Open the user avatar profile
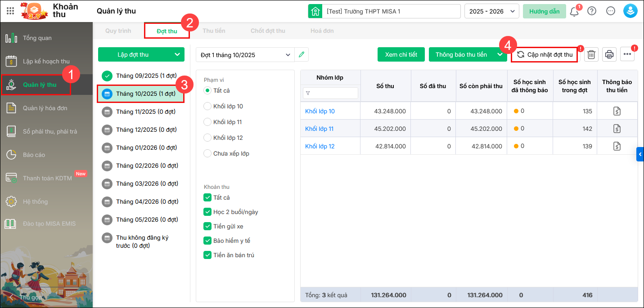The height and width of the screenshot is (308, 644). pos(630,11)
